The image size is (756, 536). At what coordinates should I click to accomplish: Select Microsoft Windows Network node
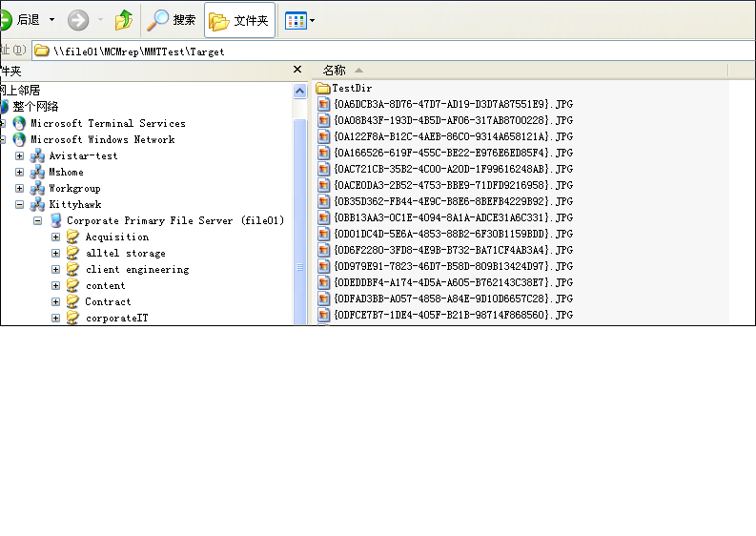(x=103, y=140)
